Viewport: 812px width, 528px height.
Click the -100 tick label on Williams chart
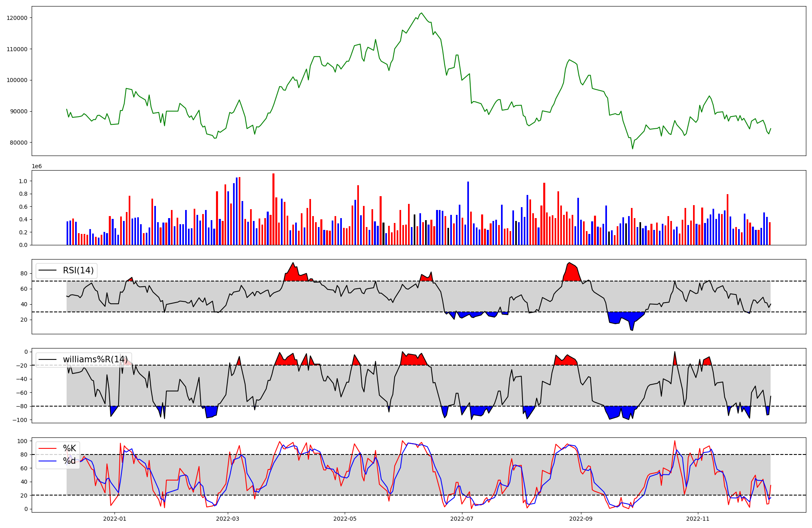click(x=19, y=420)
